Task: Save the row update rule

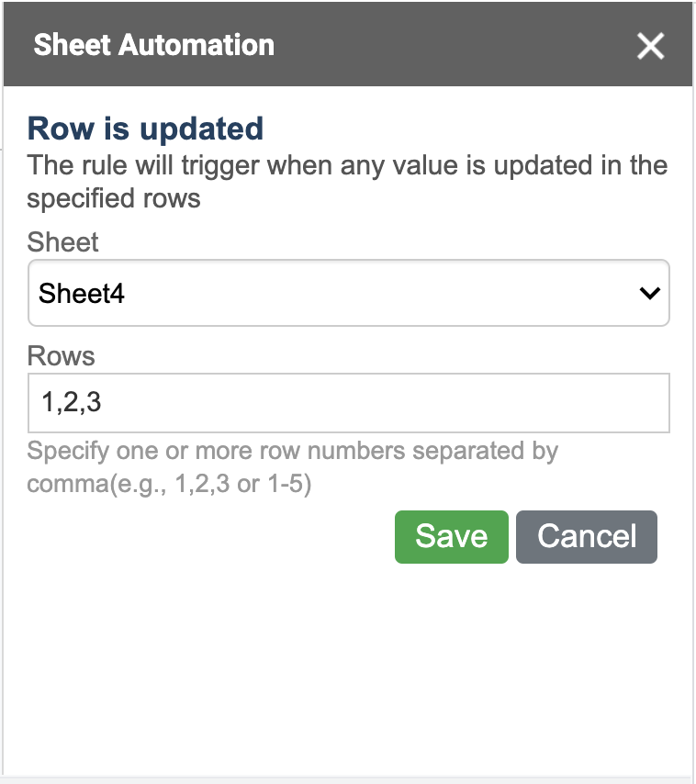Action: click(x=452, y=536)
